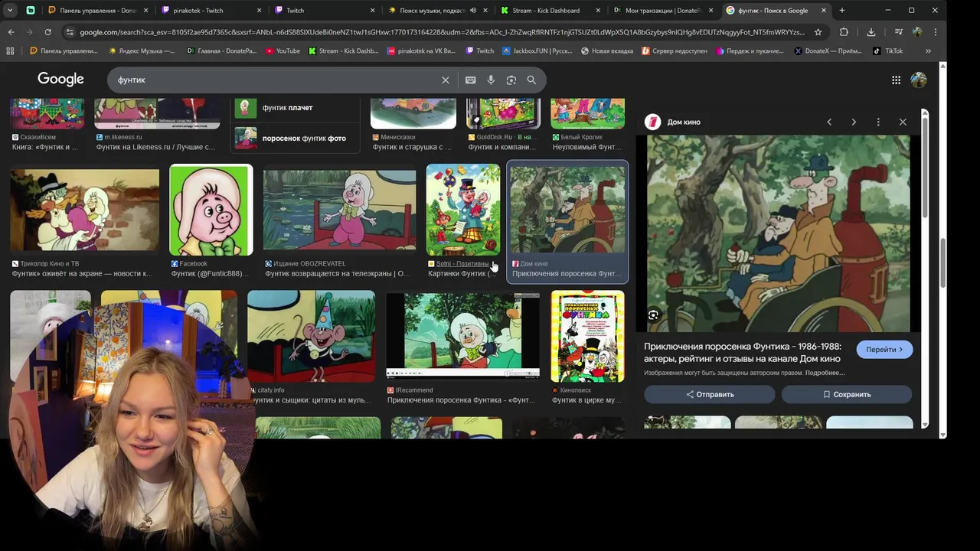Open Google Lens image search icon
This screenshot has height=551, width=980.
[x=511, y=80]
